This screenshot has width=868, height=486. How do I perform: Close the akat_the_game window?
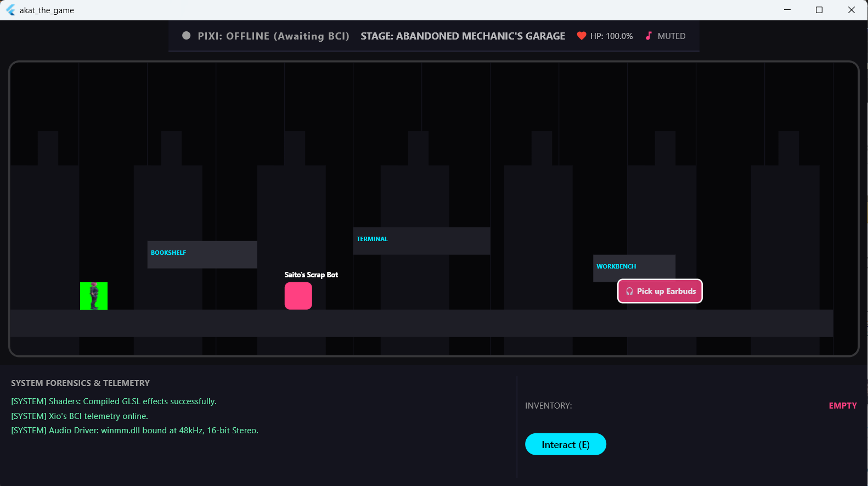pos(852,10)
